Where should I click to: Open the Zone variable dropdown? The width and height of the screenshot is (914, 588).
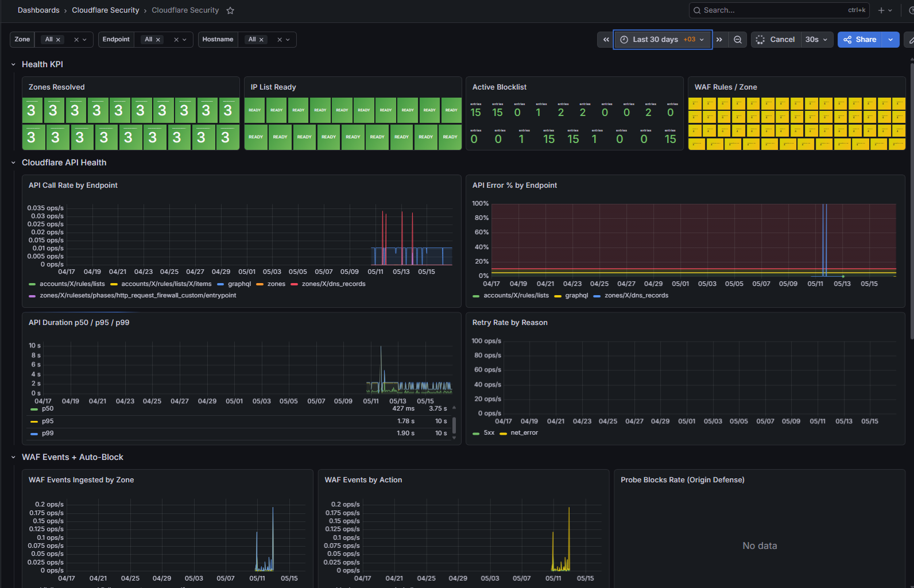point(84,40)
